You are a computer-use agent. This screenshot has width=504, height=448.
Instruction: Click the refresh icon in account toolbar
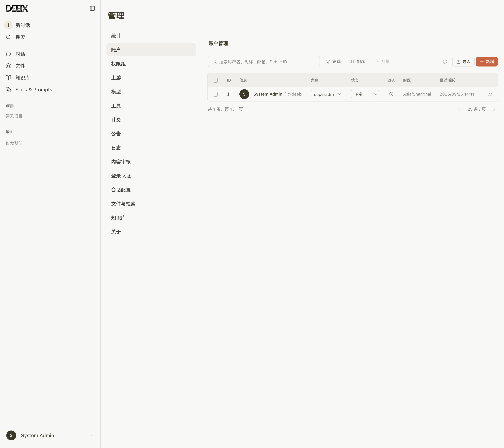click(x=445, y=62)
